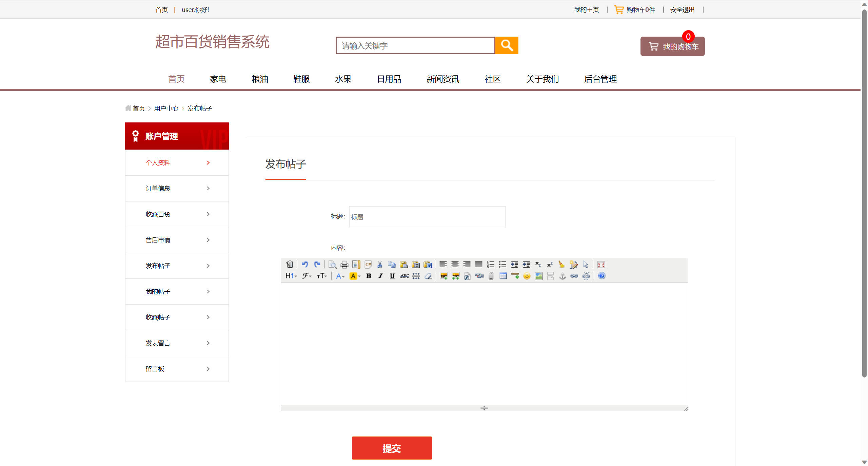Toggle italic formatting in the editor

pyautogui.click(x=380, y=276)
